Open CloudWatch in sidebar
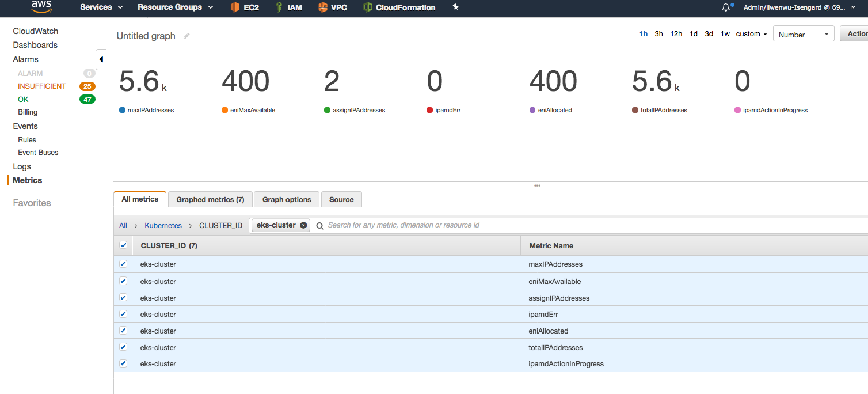 (36, 31)
